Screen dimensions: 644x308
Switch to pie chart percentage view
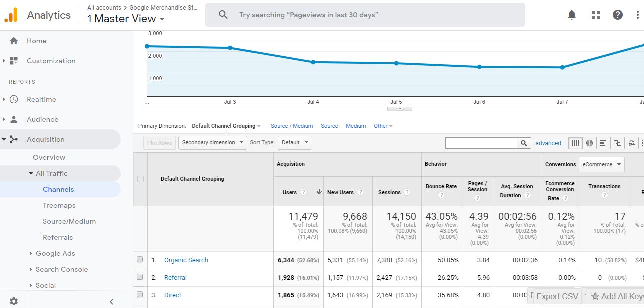click(590, 143)
